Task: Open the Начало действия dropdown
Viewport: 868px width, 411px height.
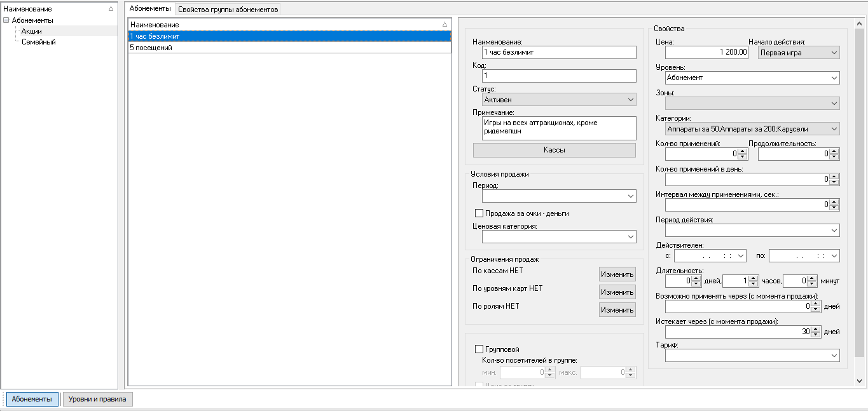Action: [799, 53]
